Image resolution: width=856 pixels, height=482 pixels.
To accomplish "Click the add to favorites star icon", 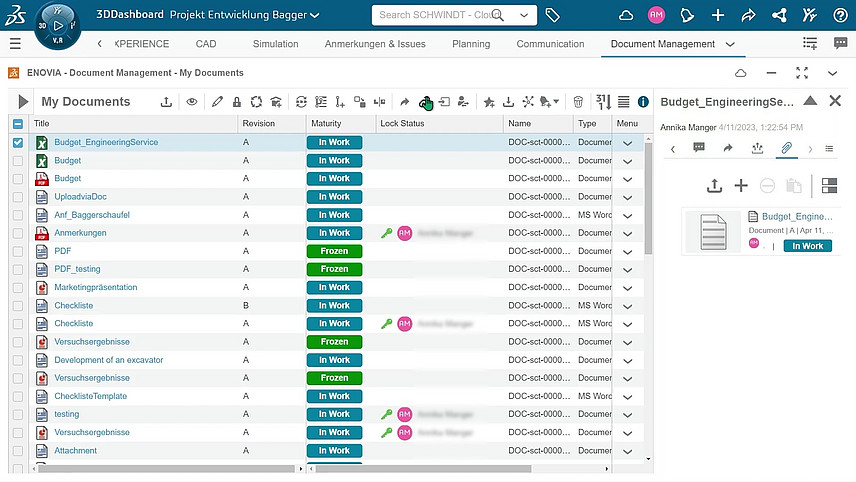I will coord(489,102).
